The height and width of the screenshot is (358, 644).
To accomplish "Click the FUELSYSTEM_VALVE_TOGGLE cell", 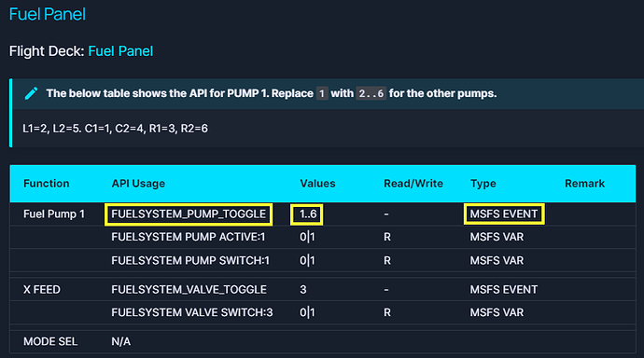I will [x=189, y=290].
